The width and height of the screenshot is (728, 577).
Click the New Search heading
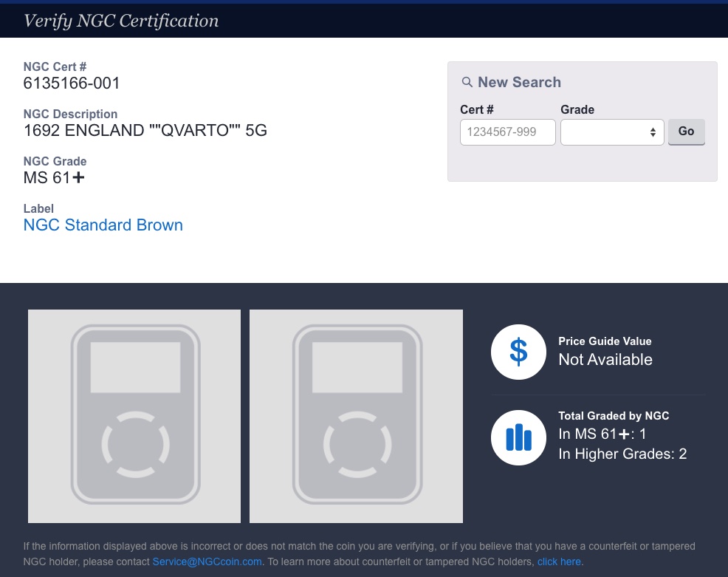(x=519, y=82)
